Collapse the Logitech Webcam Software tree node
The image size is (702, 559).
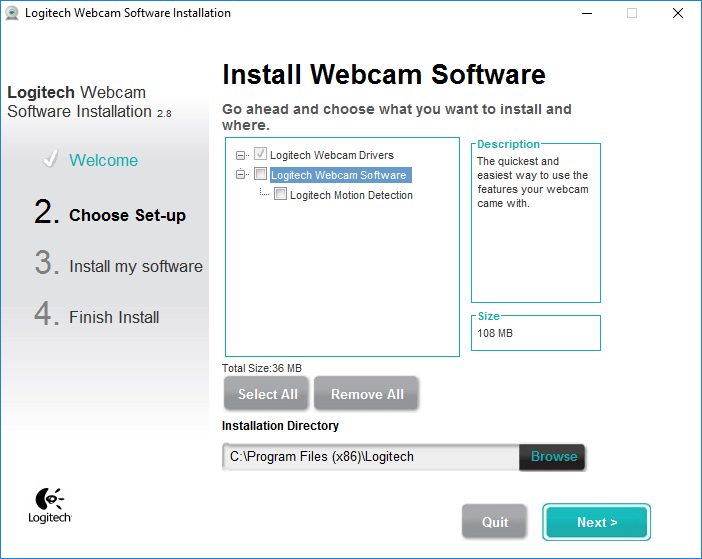point(240,174)
